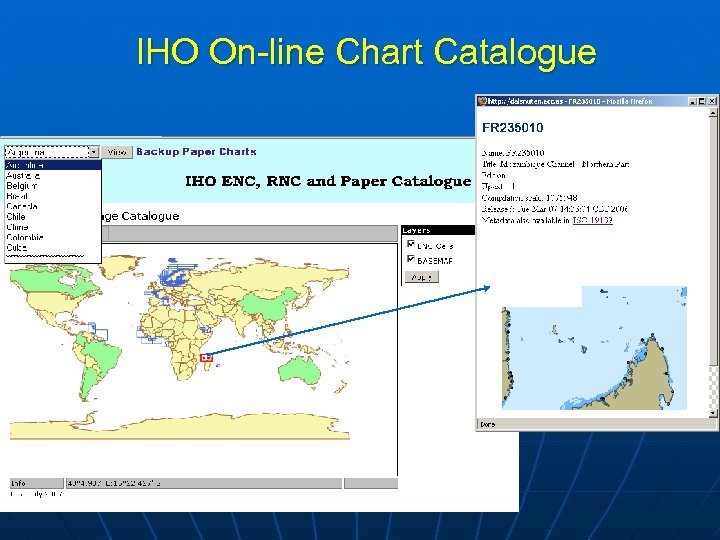Choose Brazil from the country list
The width and height of the screenshot is (720, 540).
point(53,196)
